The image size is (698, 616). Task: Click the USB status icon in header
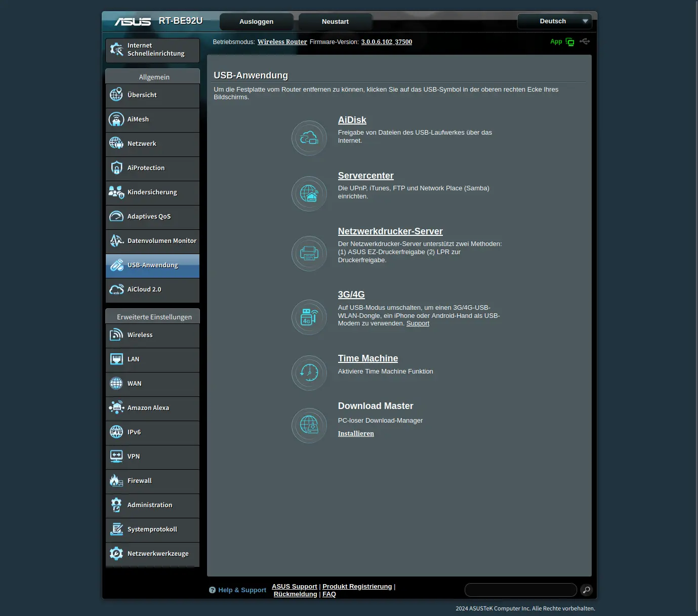coord(585,42)
